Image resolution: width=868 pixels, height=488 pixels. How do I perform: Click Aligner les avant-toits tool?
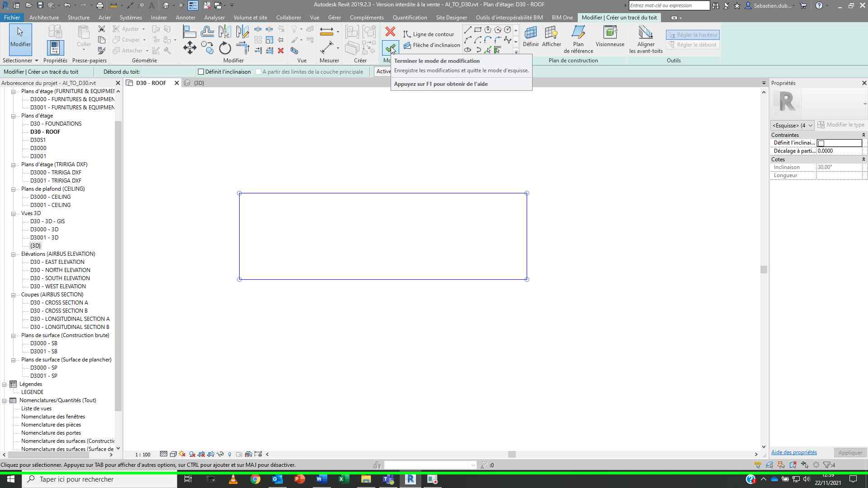pyautogui.click(x=646, y=39)
